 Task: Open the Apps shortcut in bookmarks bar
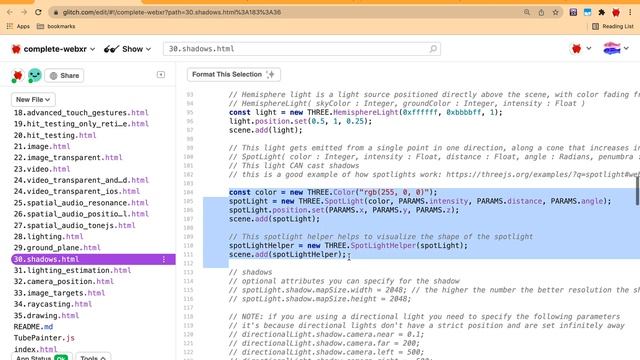[x=18, y=26]
